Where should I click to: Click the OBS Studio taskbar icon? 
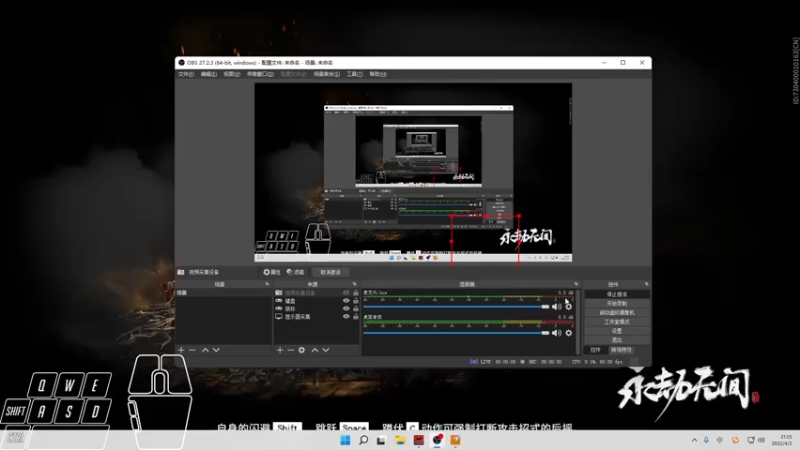437,440
